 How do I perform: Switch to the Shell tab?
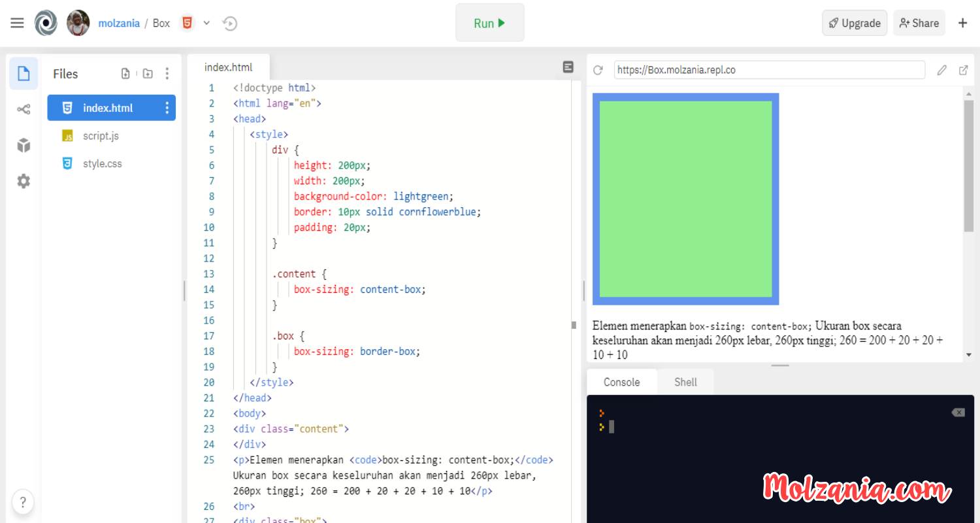[685, 382]
